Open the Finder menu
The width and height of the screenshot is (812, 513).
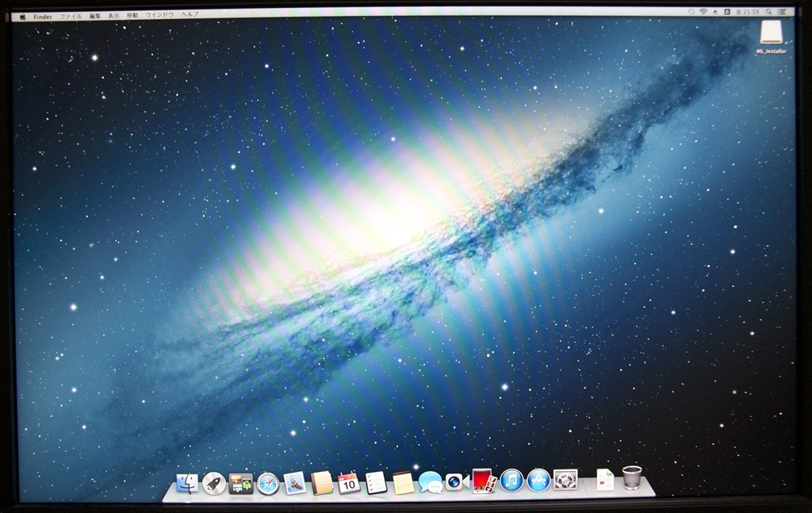coord(43,17)
